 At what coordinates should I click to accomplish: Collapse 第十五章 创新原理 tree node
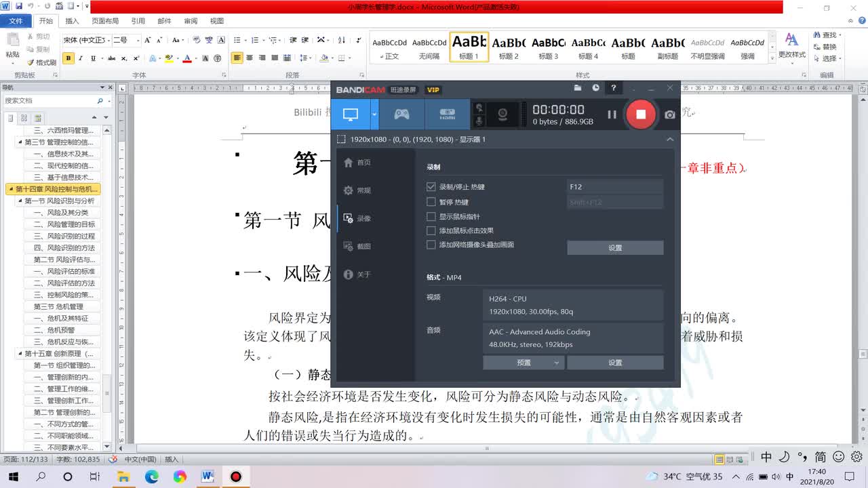pos(20,354)
